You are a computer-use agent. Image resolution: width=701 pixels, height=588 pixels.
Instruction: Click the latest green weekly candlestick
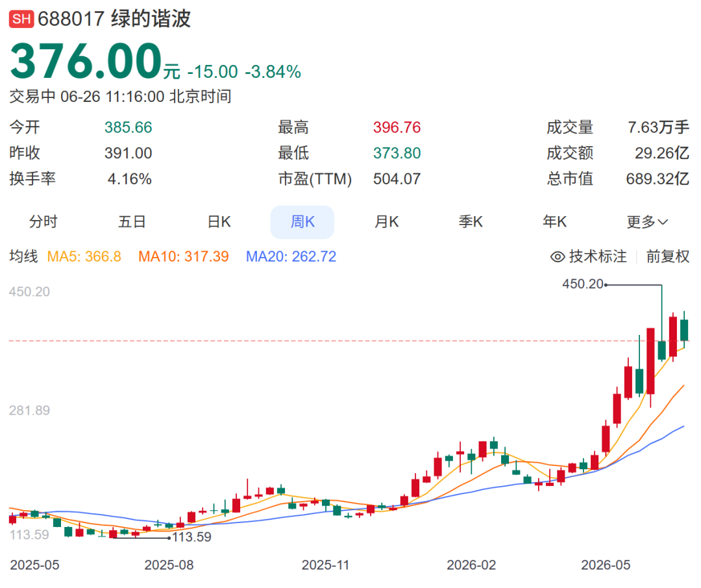[x=684, y=330]
